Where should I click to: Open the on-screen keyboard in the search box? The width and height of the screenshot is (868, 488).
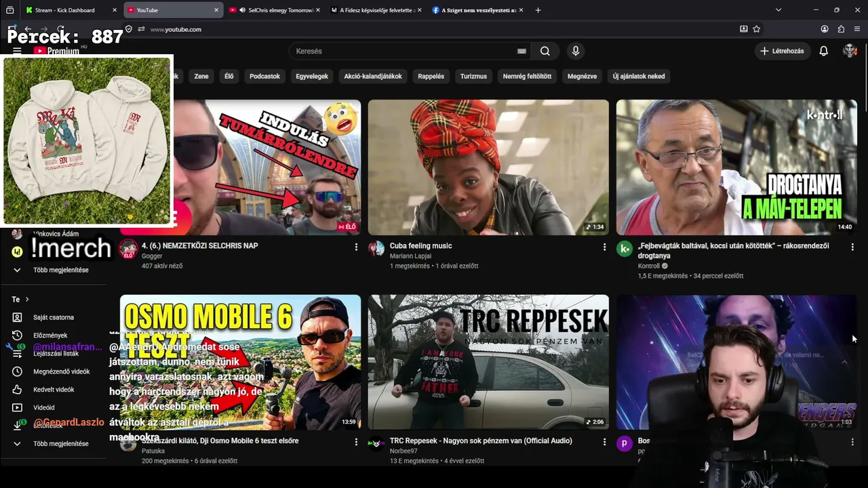[x=521, y=51]
